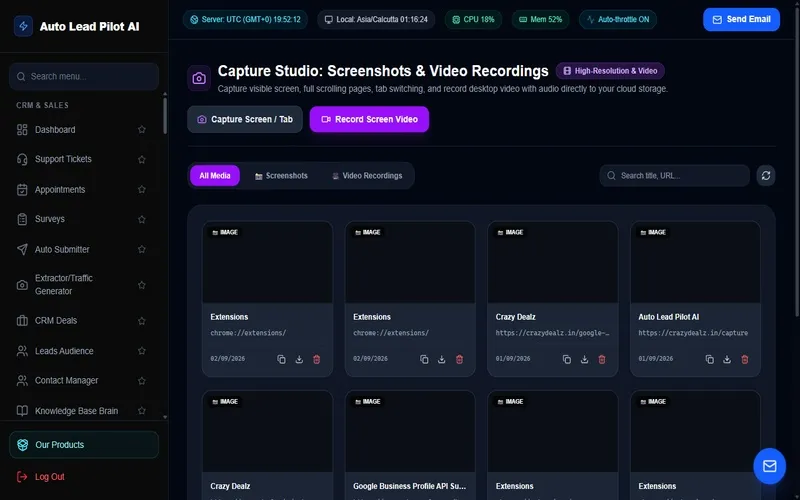
Task: Click Capture Screen / Tab button
Action: [x=245, y=119]
